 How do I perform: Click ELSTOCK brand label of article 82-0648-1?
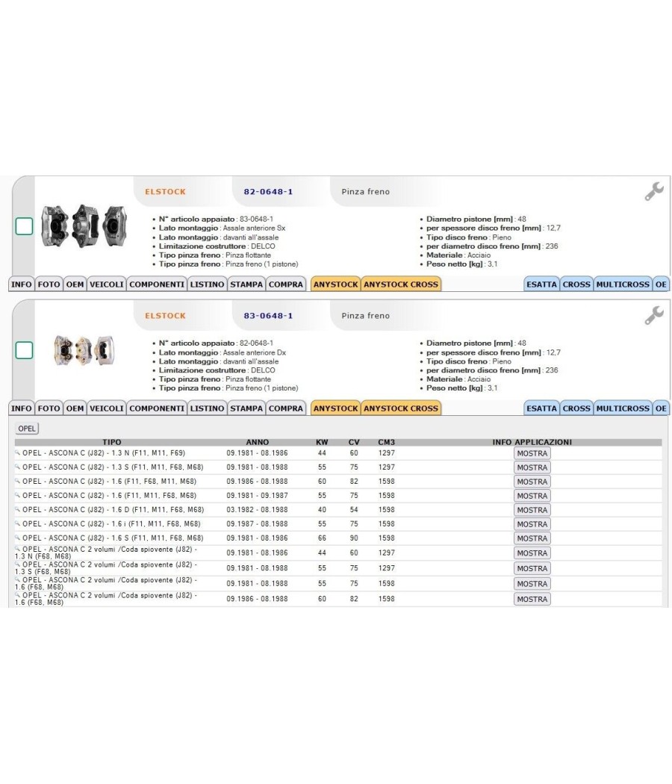point(166,191)
